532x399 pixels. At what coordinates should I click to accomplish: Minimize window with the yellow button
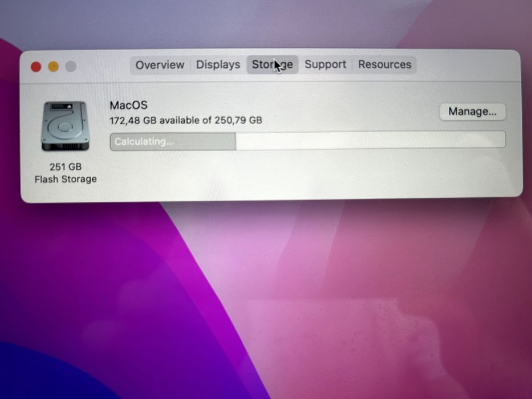coord(53,67)
